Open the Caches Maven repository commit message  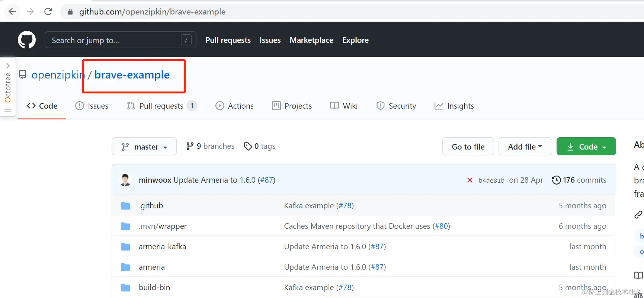click(357, 226)
